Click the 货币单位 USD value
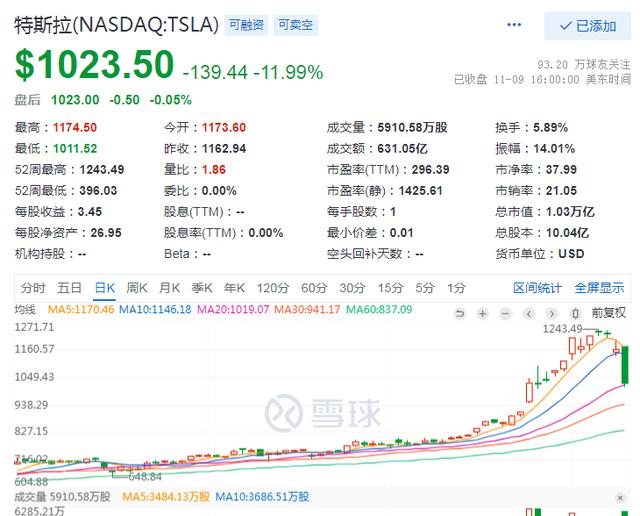This screenshot has width=640, height=516. (571, 254)
